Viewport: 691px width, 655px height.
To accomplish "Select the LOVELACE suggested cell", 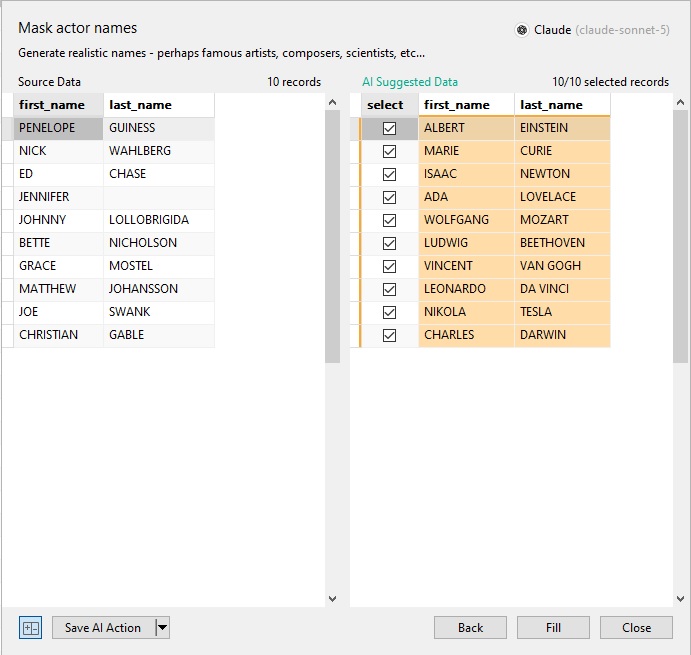I will [562, 197].
